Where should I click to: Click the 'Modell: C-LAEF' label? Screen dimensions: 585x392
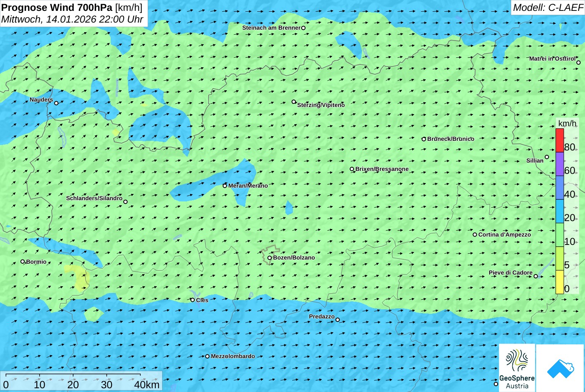[x=548, y=7]
